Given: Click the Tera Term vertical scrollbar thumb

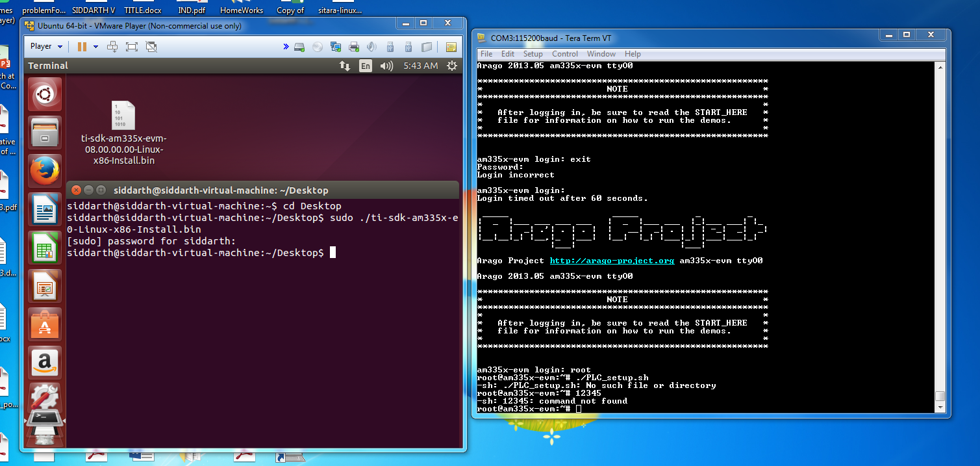Looking at the screenshot, I should 939,396.
